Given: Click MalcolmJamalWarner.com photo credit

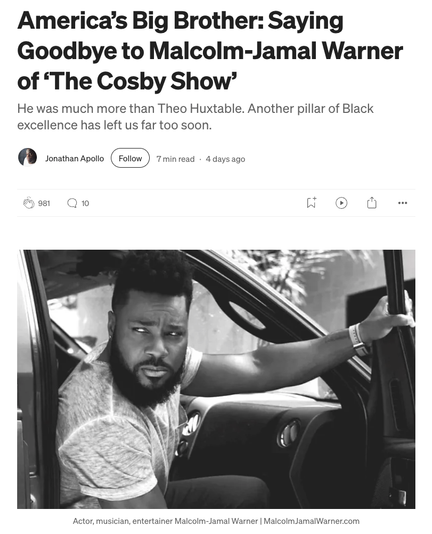Looking at the screenshot, I should coord(311,521).
